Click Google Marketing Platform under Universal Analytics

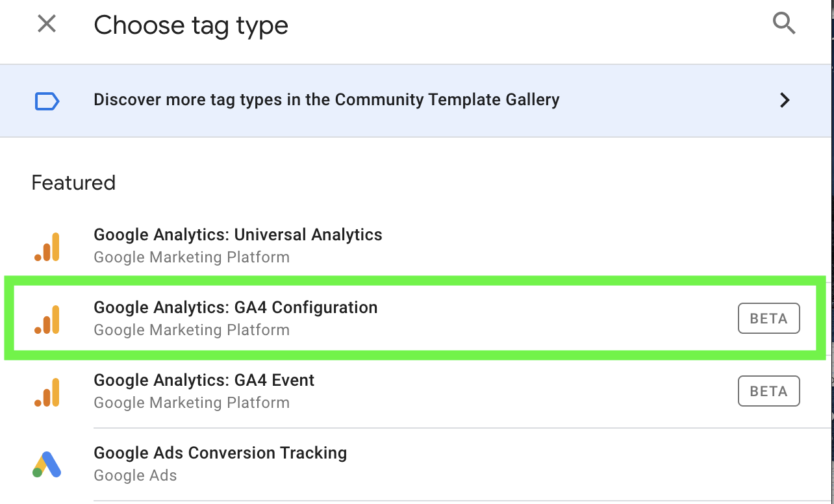192,257
